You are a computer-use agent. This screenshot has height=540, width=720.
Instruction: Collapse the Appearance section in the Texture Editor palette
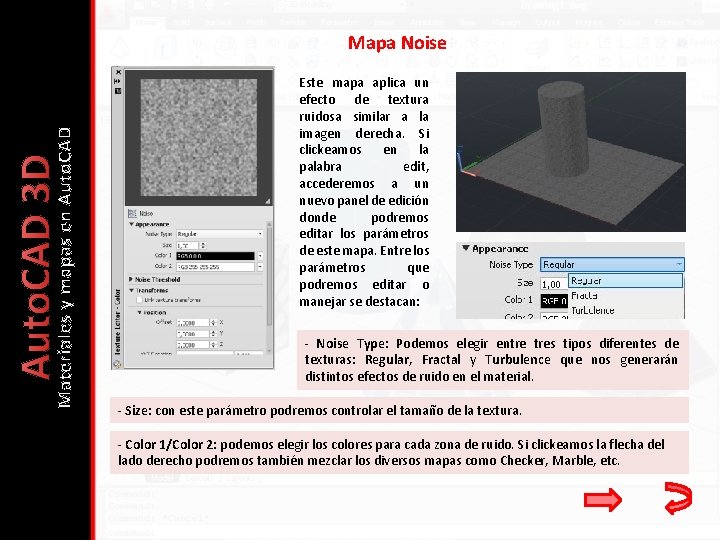tap(131, 225)
